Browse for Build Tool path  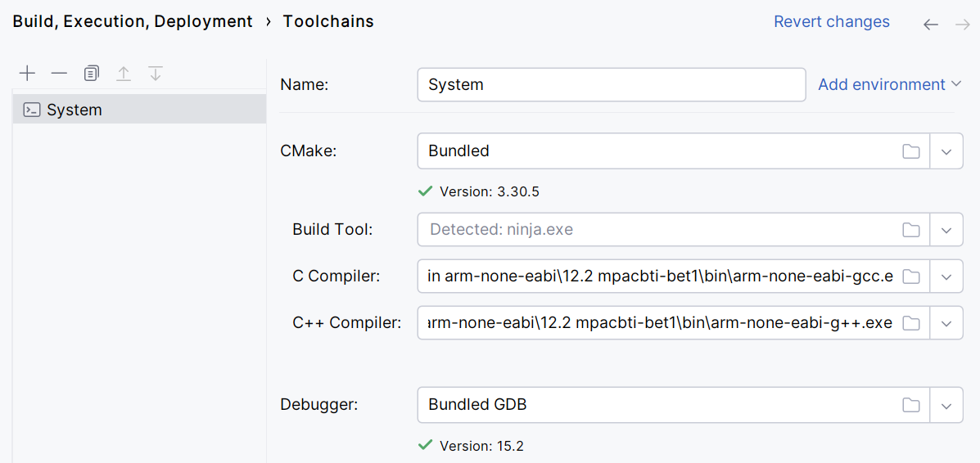pos(910,230)
